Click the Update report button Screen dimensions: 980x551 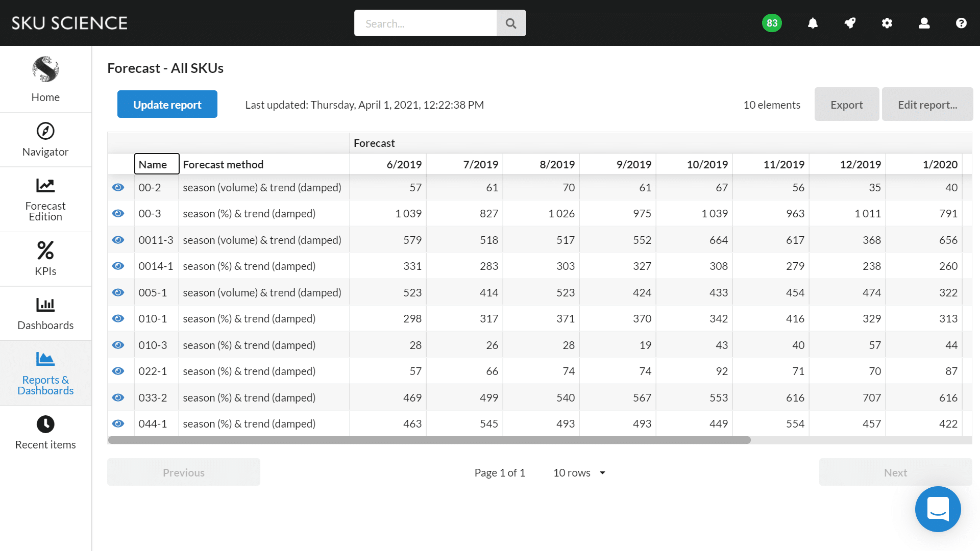pyautogui.click(x=167, y=105)
